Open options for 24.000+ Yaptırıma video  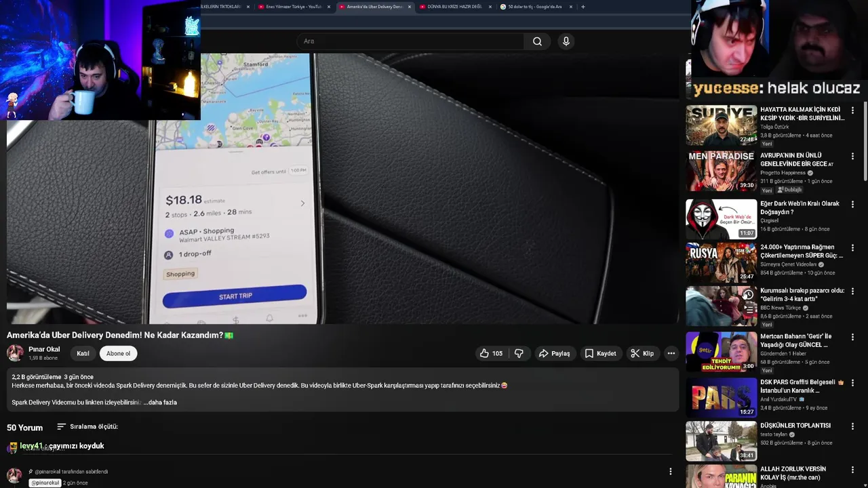[852, 247]
